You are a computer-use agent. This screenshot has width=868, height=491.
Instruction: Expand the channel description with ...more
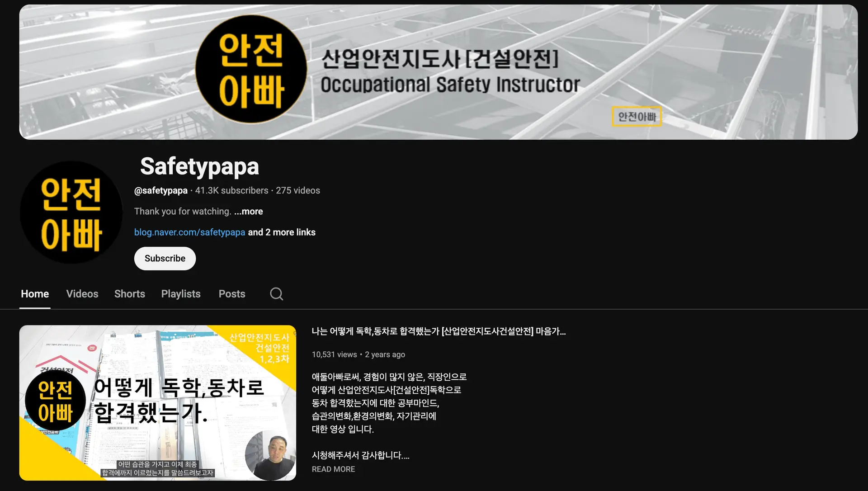[x=248, y=211]
